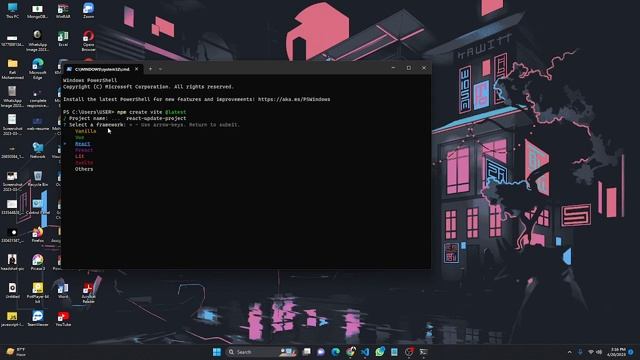The image size is (640, 360).
Task: Open the Microsoft Edge desktop shortcut
Action: [38, 68]
